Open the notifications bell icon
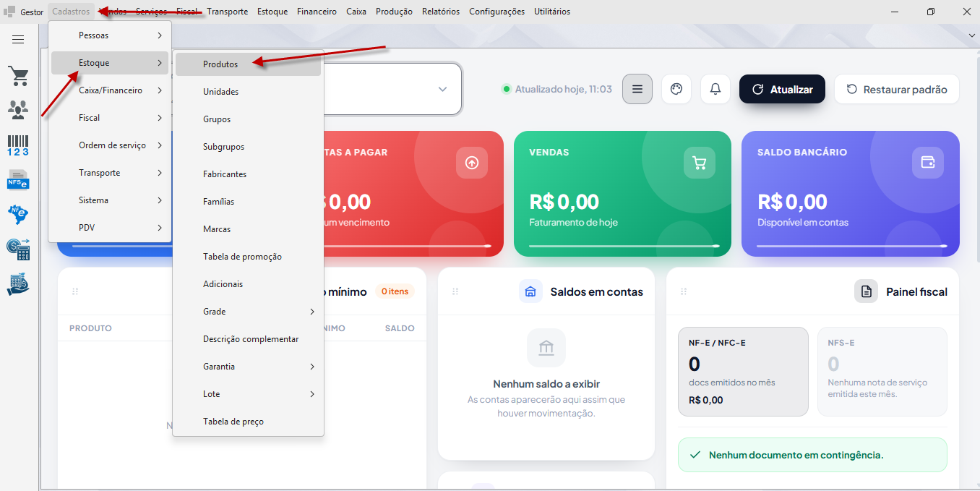 pos(715,89)
